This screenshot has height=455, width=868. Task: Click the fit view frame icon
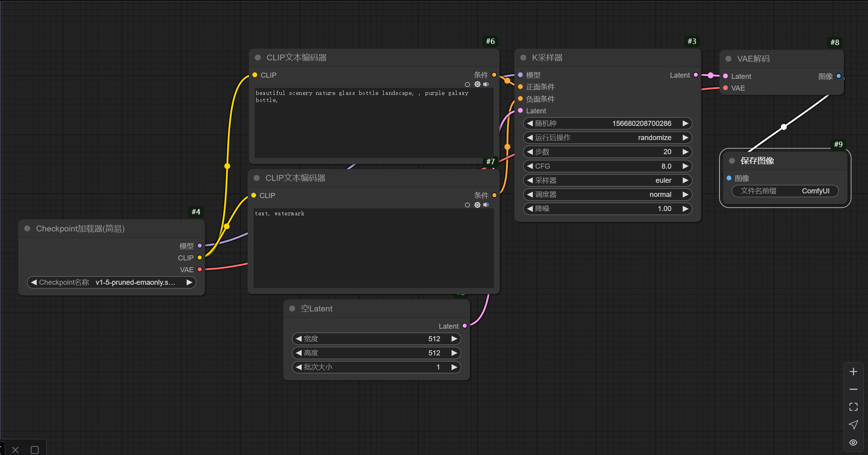tap(853, 407)
